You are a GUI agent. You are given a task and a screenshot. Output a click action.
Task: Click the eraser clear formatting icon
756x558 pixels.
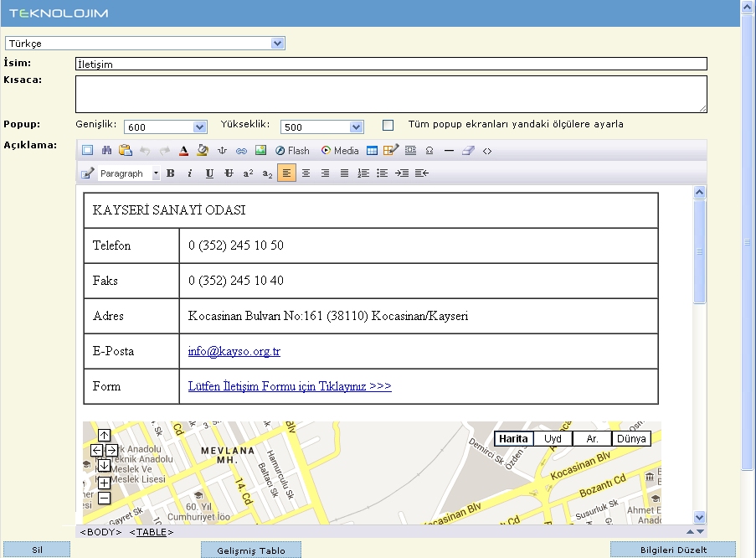[468, 151]
